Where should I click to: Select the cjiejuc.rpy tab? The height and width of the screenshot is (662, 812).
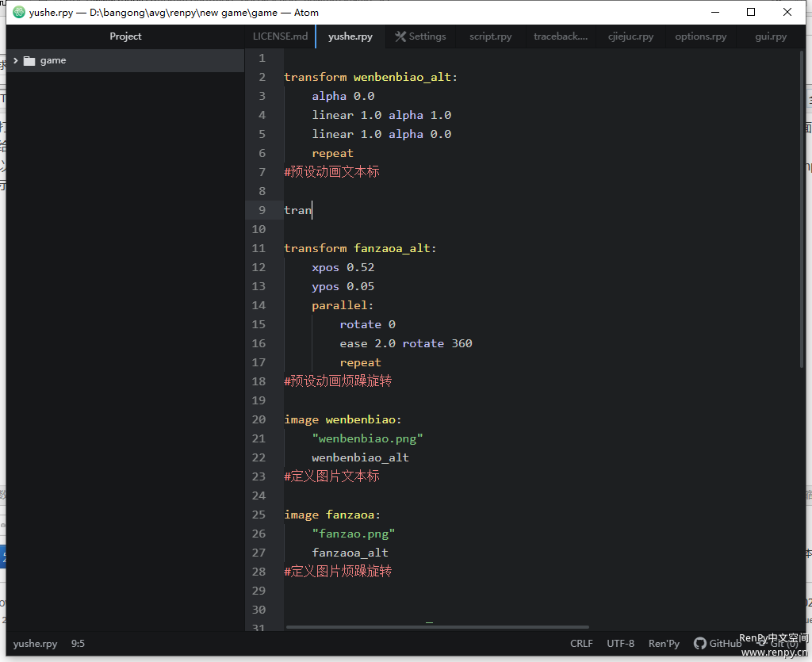click(630, 36)
